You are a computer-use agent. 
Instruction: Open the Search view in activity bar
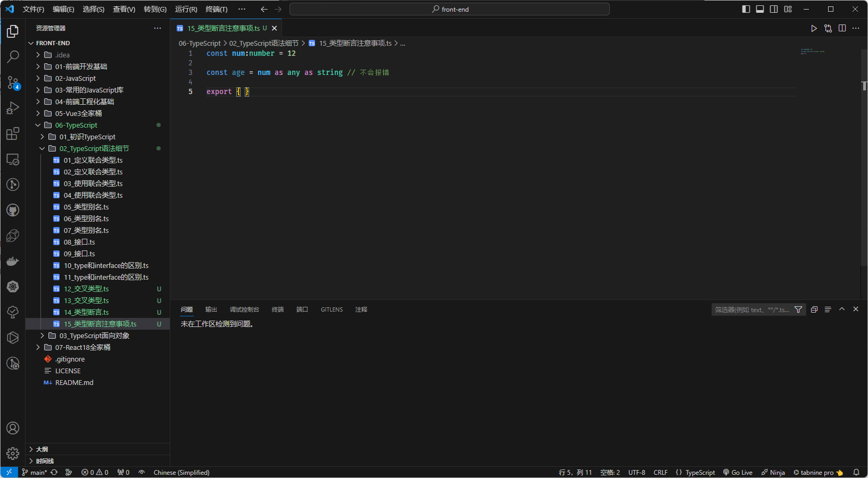pos(13,56)
